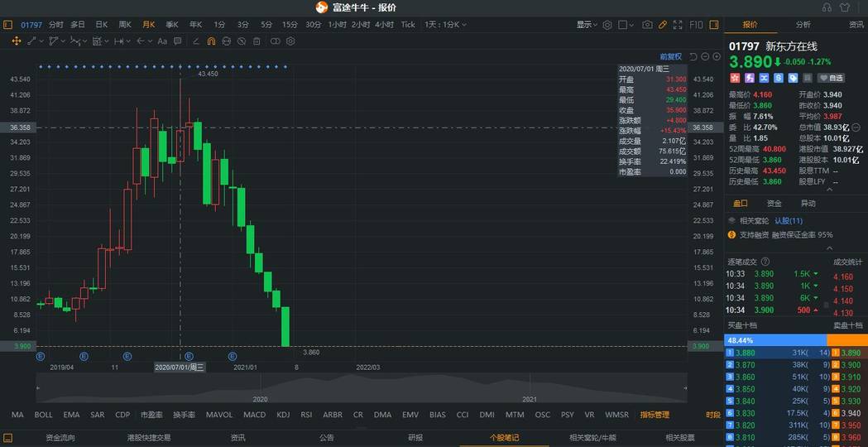
Task: Click more options beside 总市值
Action: [857, 127]
